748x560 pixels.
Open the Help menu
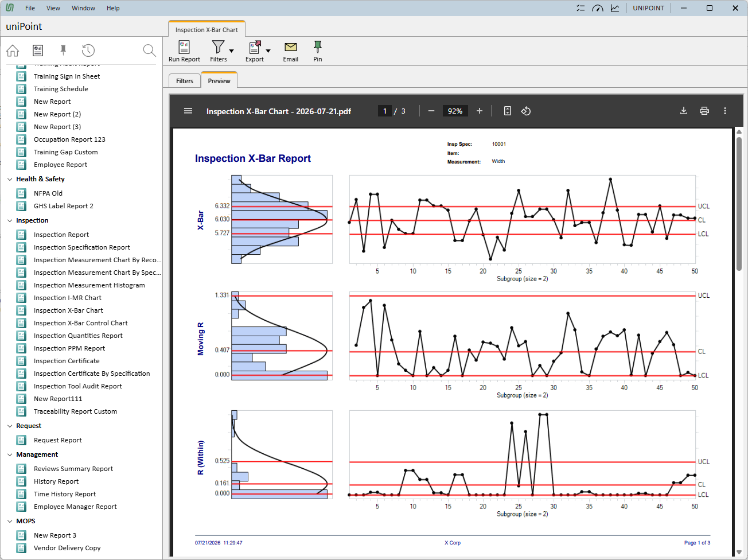point(113,8)
